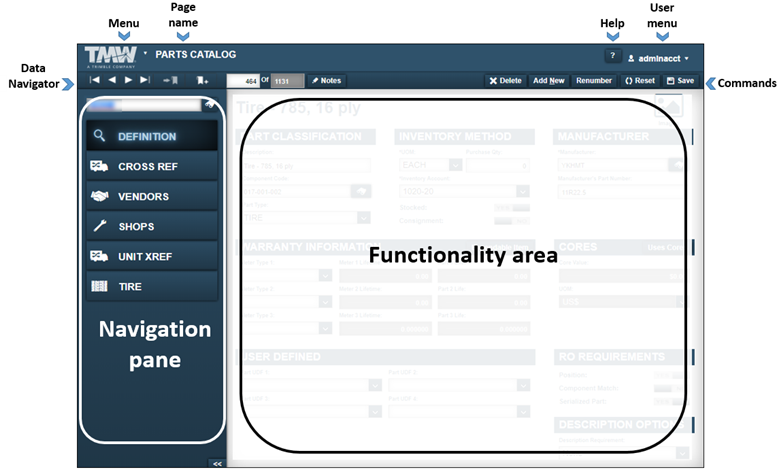The height and width of the screenshot is (472, 779).
Task: Click the record number field showing 464
Action: (x=242, y=81)
